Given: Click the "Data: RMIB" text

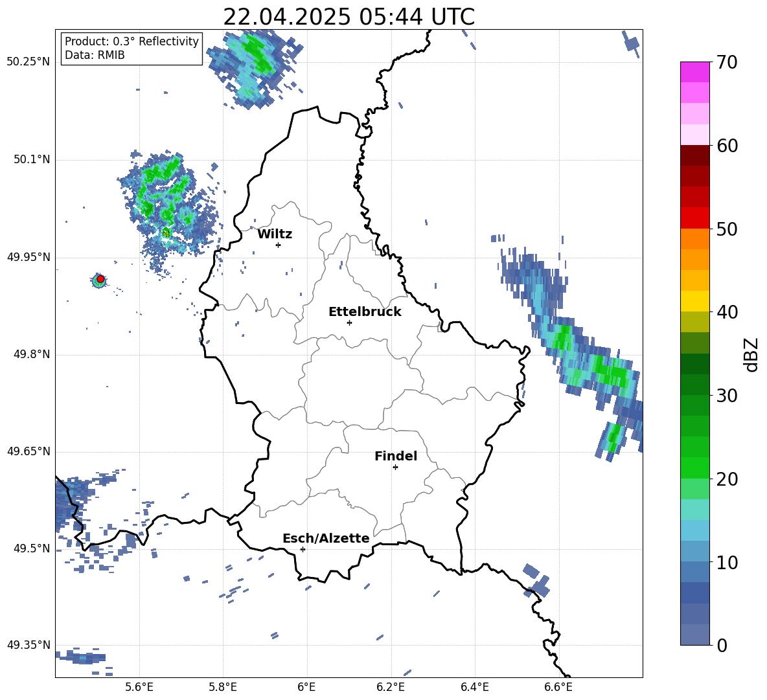Looking at the screenshot, I should click(95, 55).
